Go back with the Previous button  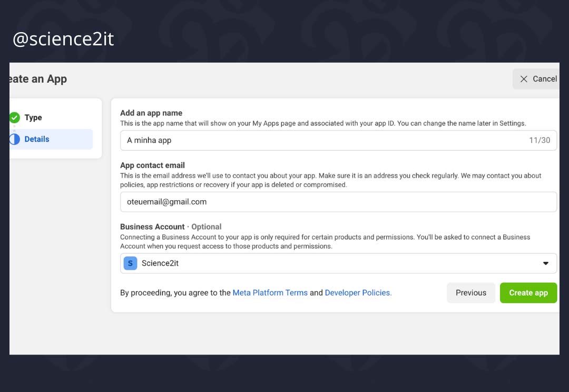tap(470, 293)
